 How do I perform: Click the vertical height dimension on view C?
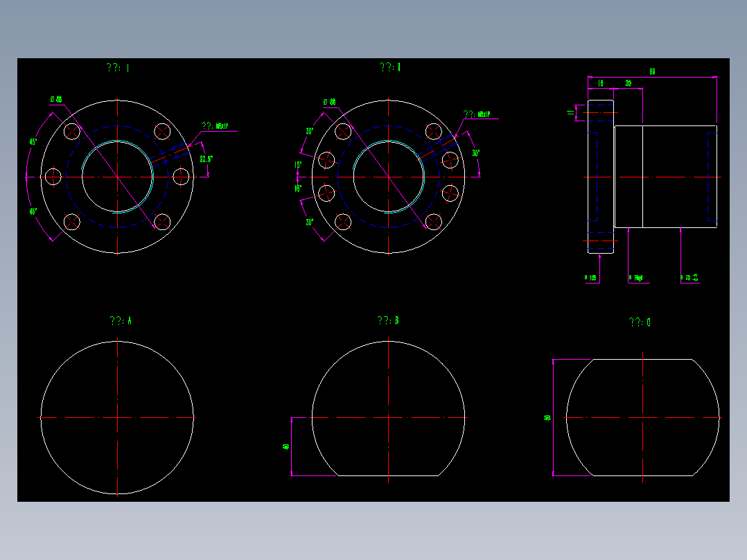click(x=548, y=417)
